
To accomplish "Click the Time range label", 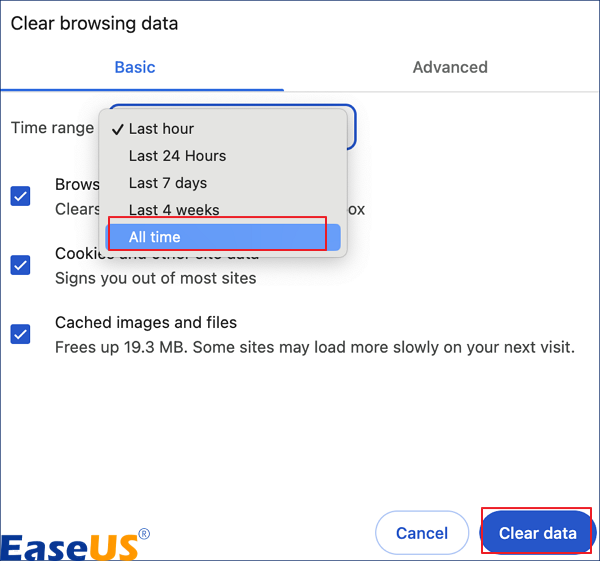I will [x=52, y=128].
